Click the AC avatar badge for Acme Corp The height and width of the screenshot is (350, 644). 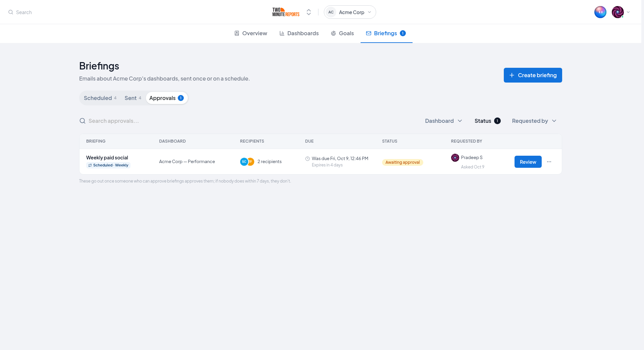[x=331, y=12]
